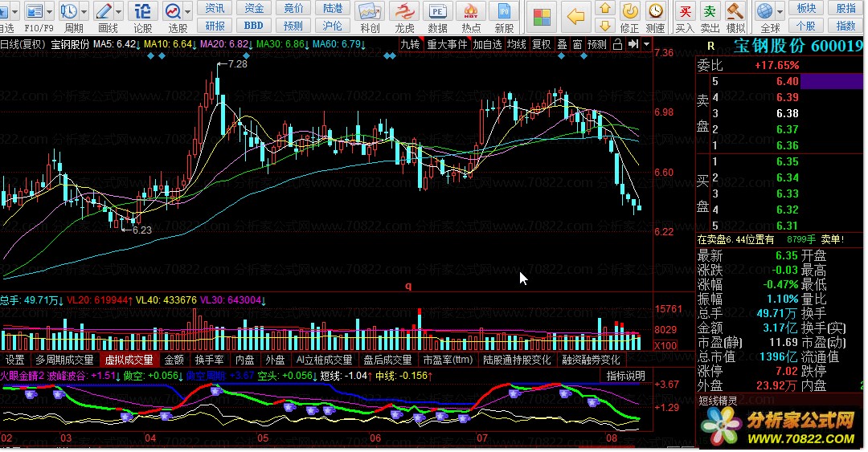Screen dimensions: 868x452
Task: Expand the F10/F9 dropdown arrow
Action: point(49,11)
